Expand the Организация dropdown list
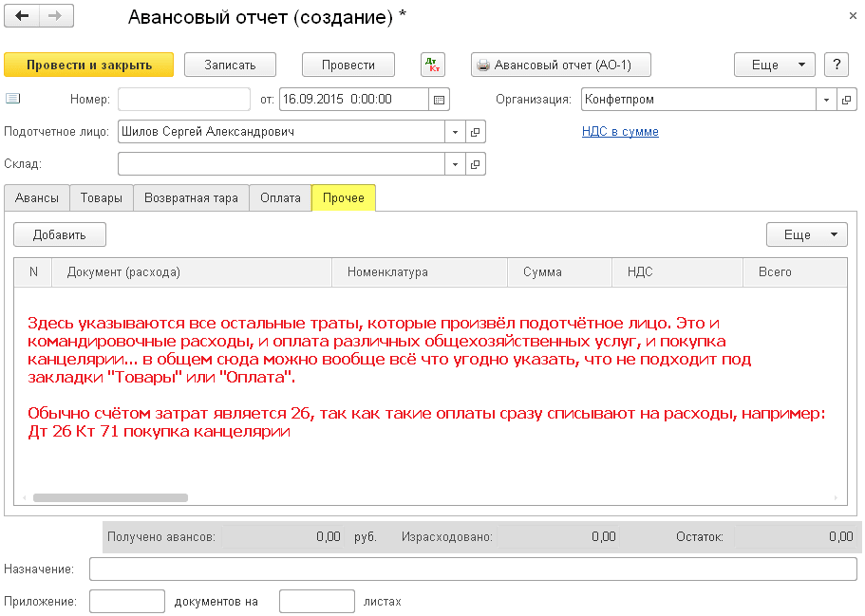Screen dimensions: 865x616 coord(825,99)
